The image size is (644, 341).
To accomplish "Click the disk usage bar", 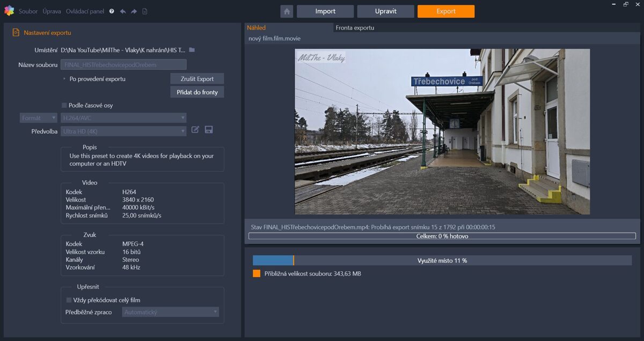I will 442,261.
